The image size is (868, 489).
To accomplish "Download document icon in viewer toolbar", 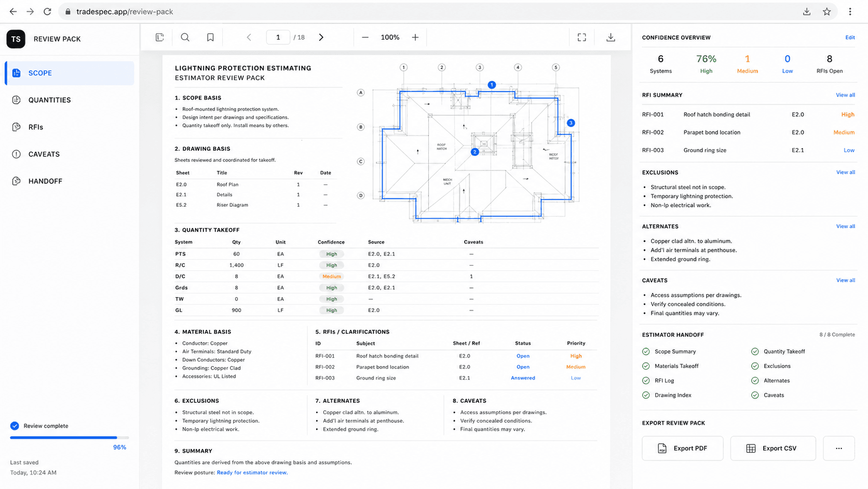I will pyautogui.click(x=611, y=37).
